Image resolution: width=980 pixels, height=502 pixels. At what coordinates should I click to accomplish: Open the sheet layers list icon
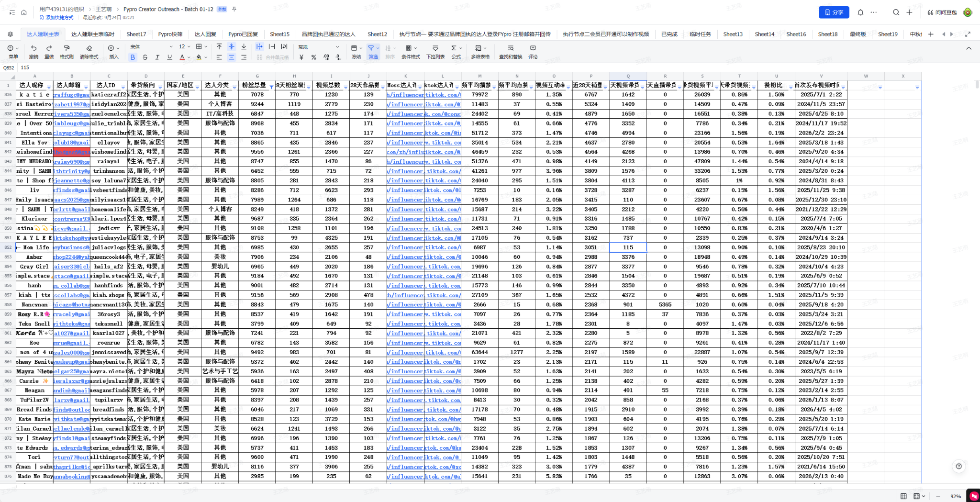point(10,34)
